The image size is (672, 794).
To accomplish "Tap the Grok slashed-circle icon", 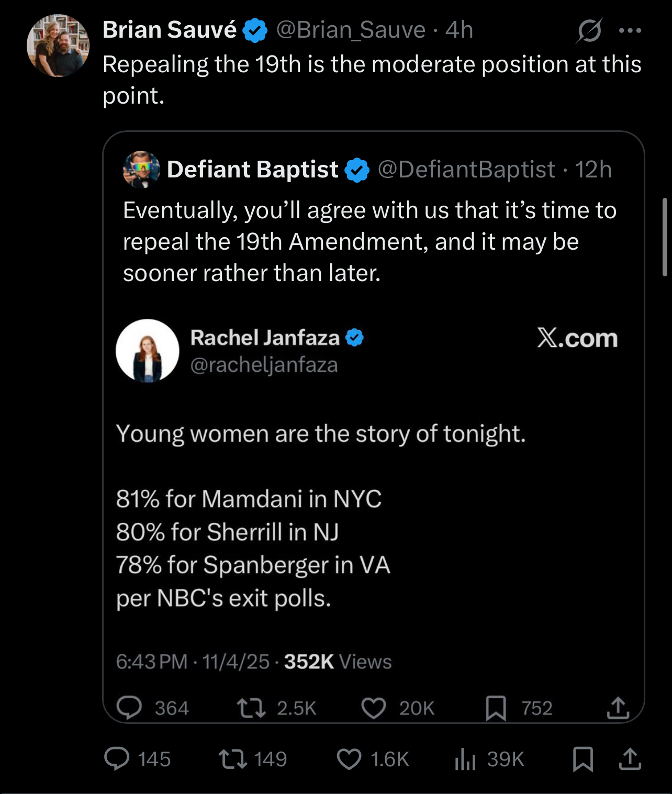I will click(x=589, y=30).
